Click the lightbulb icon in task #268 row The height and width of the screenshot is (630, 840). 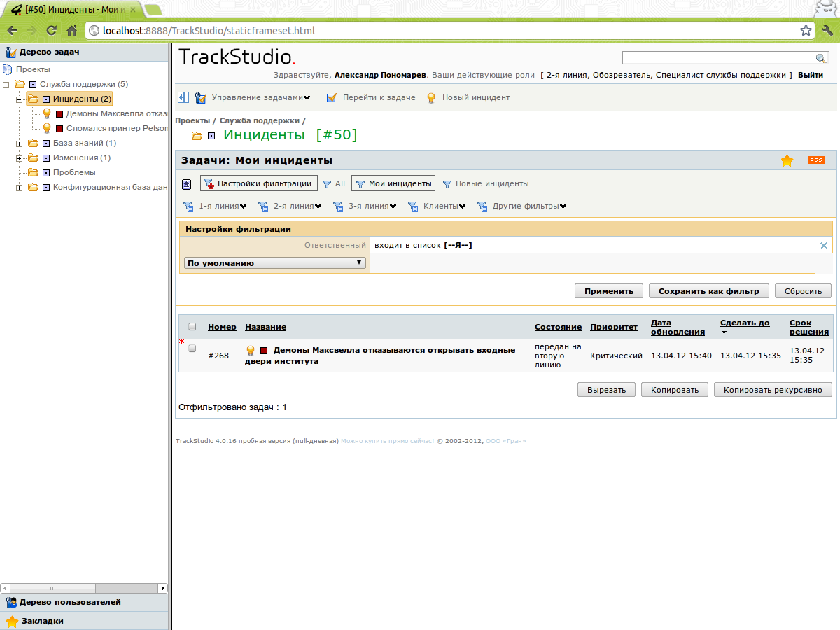251,351
